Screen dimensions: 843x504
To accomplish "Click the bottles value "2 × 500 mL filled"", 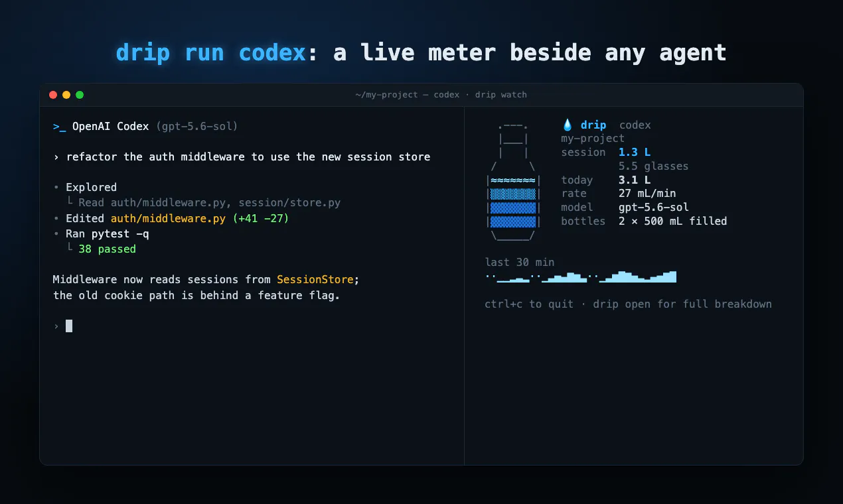I will (672, 221).
